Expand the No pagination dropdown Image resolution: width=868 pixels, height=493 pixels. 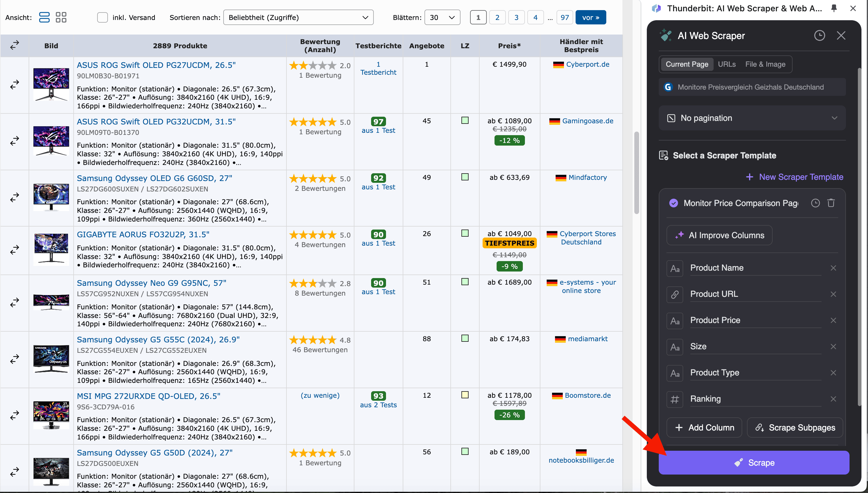point(752,118)
